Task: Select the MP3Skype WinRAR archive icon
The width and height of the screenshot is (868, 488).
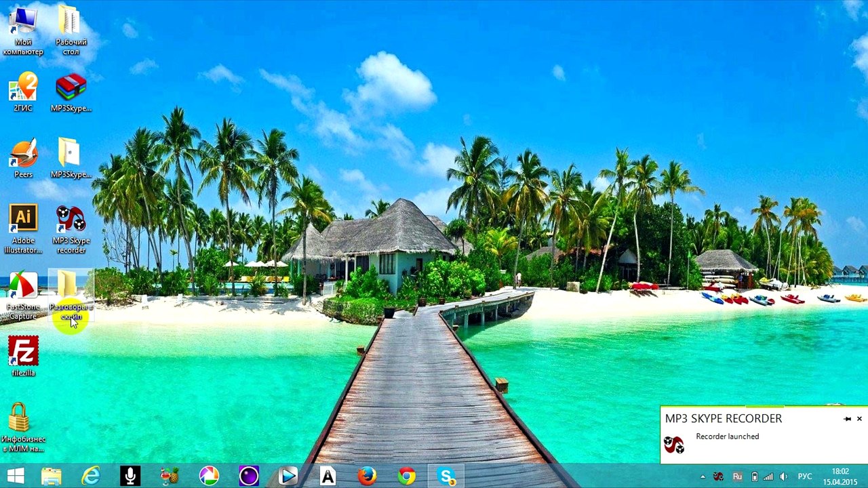Action: 71,92
